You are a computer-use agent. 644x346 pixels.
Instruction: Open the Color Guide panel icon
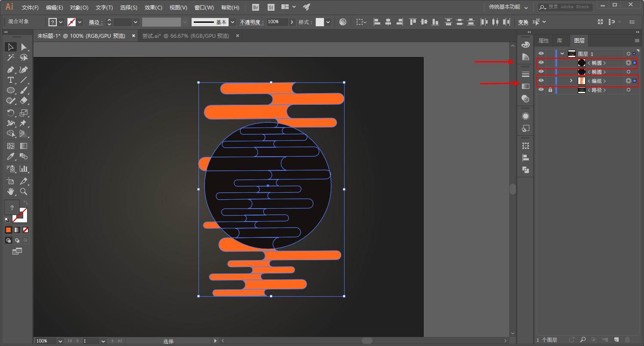coord(525,57)
